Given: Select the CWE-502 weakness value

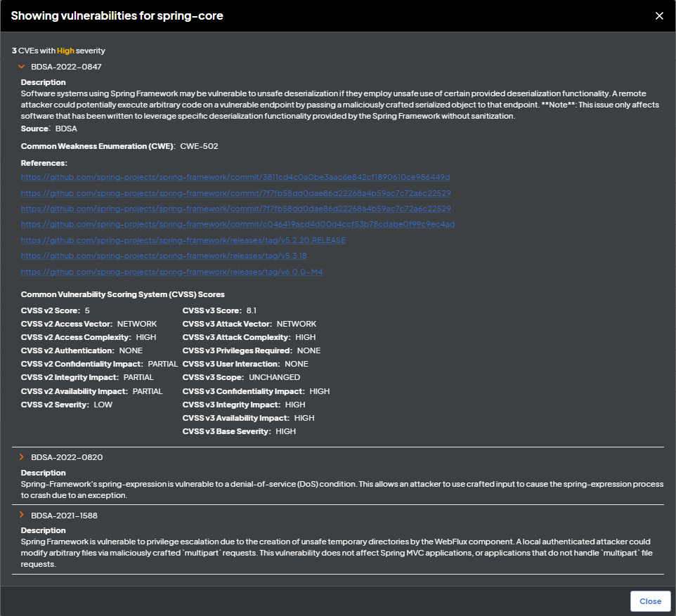Looking at the screenshot, I should [199, 146].
